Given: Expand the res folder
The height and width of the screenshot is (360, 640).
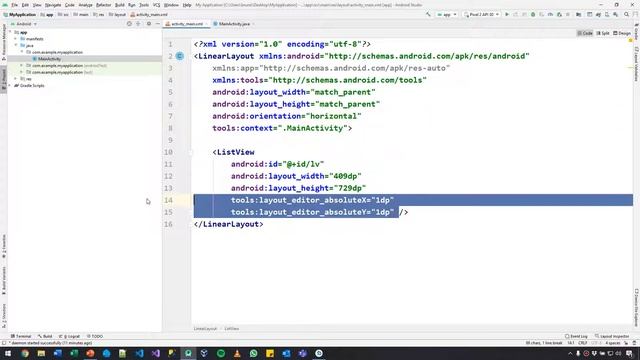Looking at the screenshot, I should [16, 79].
